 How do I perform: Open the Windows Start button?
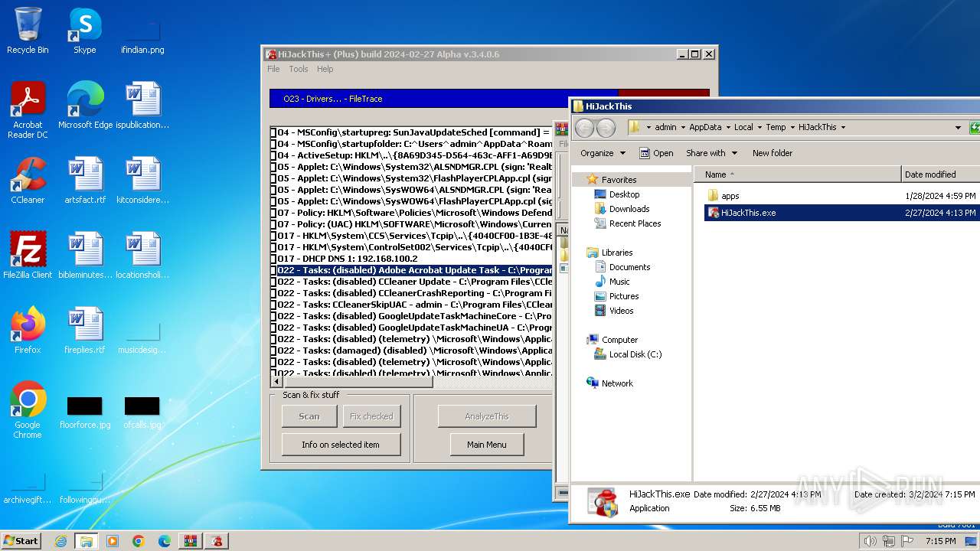pyautogui.click(x=21, y=541)
